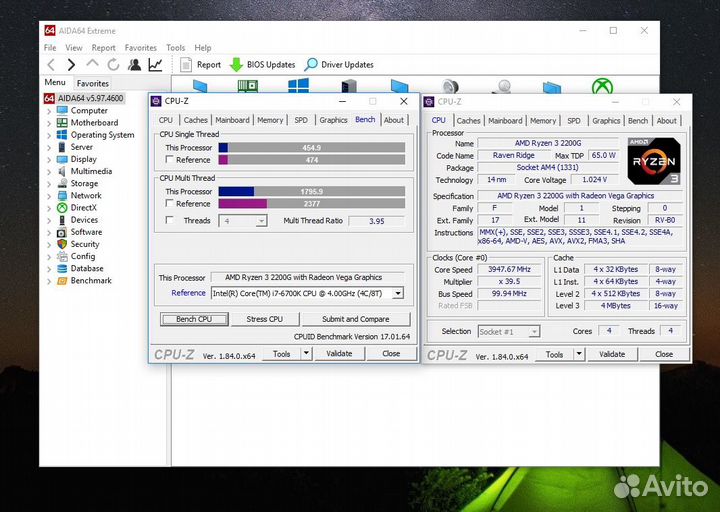This screenshot has width=720, height=512.
Task: Select the Server icon in tree
Action: pyautogui.click(x=62, y=147)
